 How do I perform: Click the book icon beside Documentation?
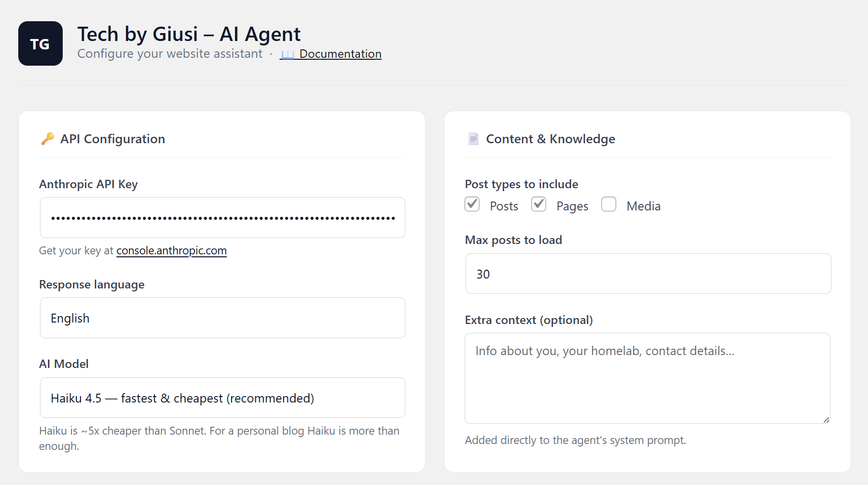pyautogui.click(x=288, y=54)
